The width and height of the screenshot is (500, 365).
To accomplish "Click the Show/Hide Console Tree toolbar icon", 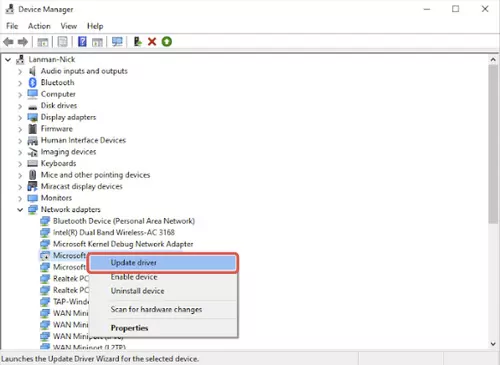I will point(43,42).
